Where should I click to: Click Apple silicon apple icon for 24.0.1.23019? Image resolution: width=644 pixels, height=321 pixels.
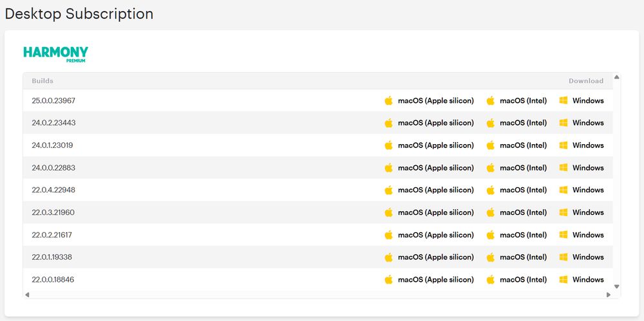click(x=388, y=145)
